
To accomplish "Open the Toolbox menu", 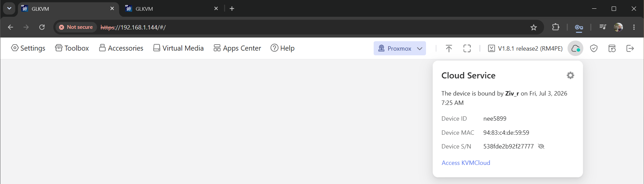I will [72, 48].
